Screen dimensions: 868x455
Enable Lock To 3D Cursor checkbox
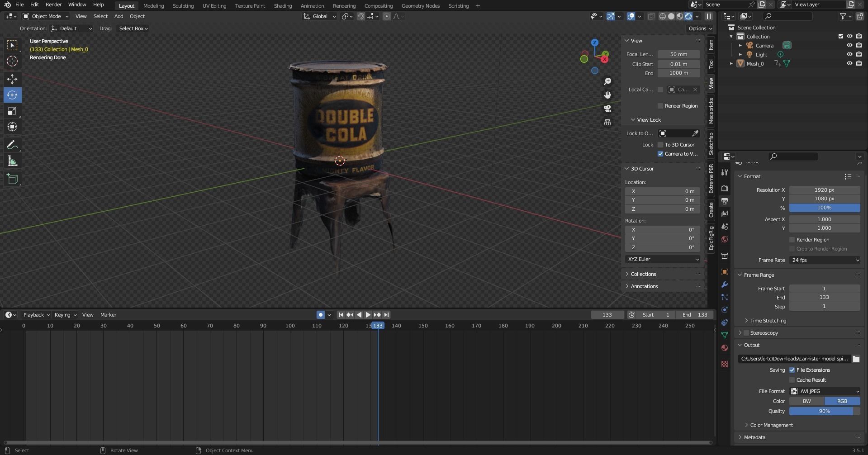point(660,145)
